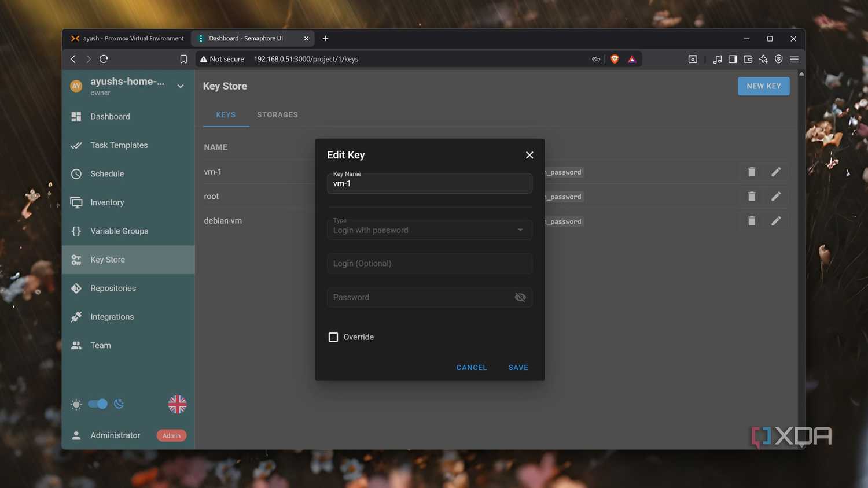Switch the dark mode toggle
This screenshot has height=488, width=868.
98,404
